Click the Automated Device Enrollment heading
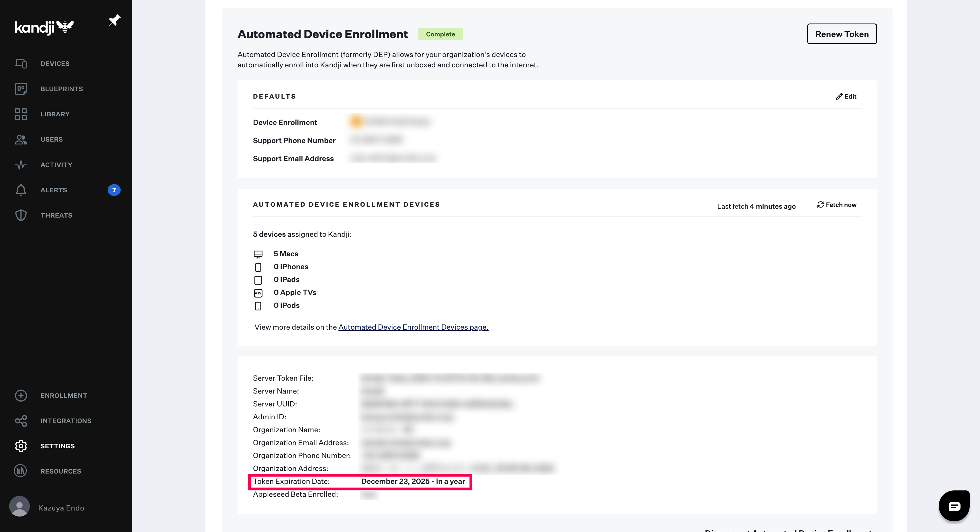Screen dimensions: 980x532 click(323, 34)
